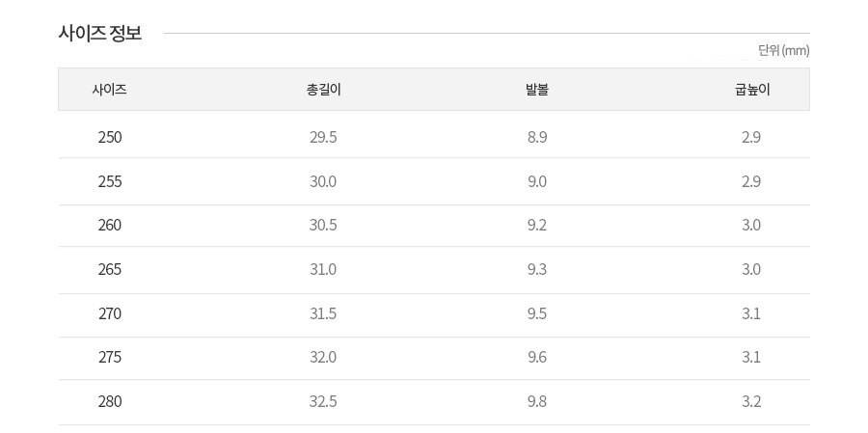
Task: Select the 9.5 foot width cell
Action: point(537,313)
